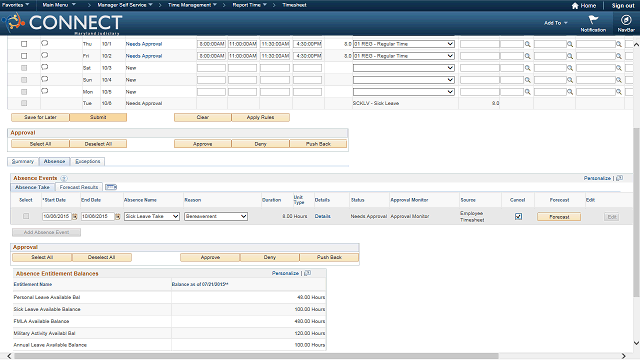Uncheck the Cancel checkbox for absence event
This screenshot has height=360, width=640.
tap(518, 216)
